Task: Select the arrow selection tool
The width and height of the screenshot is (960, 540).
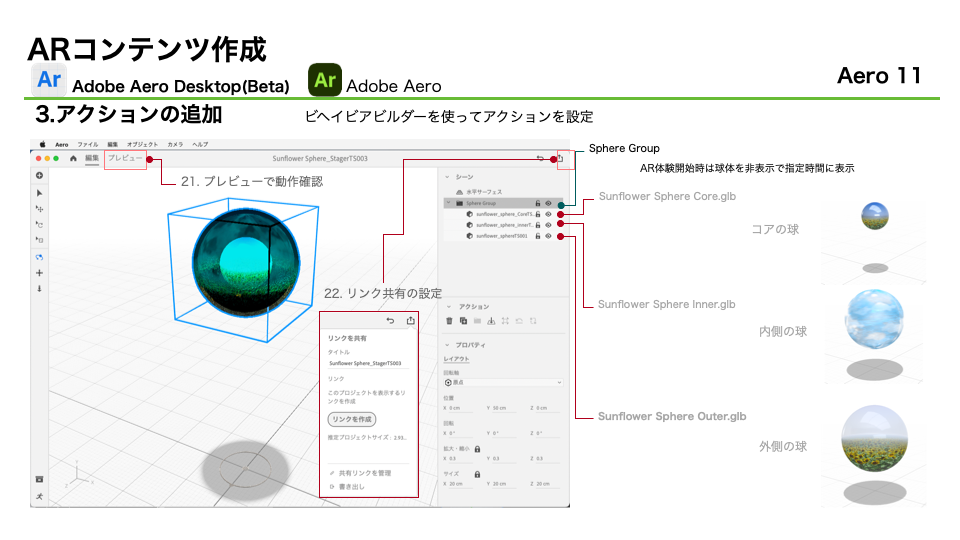Action: [39, 193]
